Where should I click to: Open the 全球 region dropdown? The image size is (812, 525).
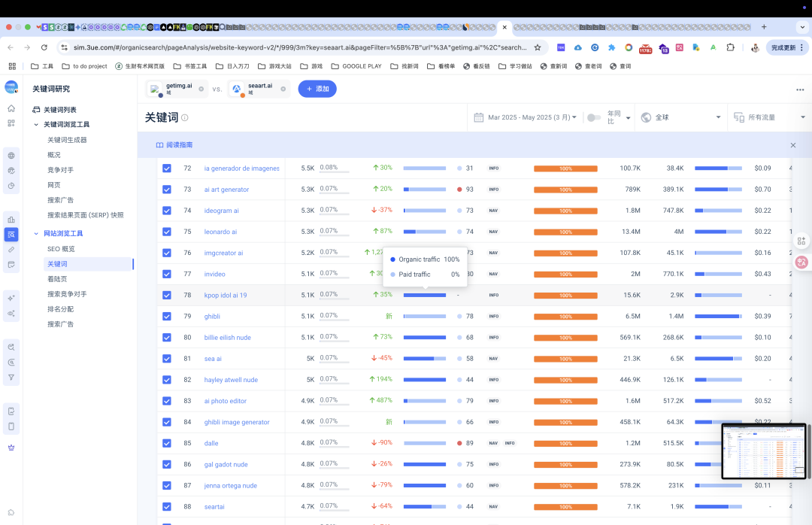(681, 117)
